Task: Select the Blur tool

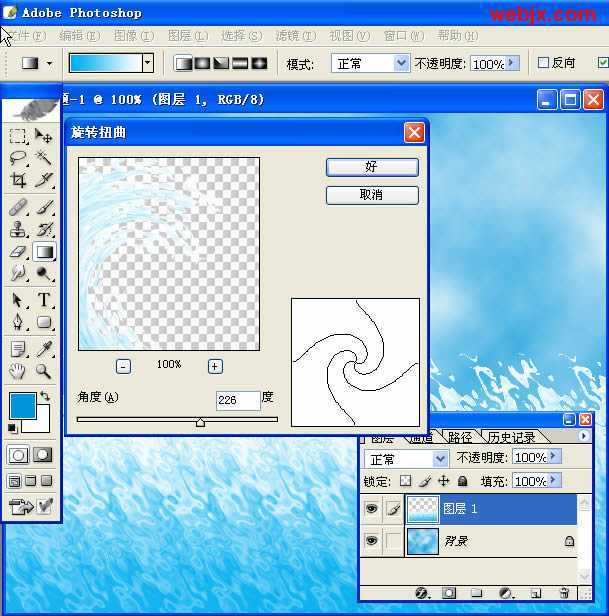Action: tap(18, 273)
